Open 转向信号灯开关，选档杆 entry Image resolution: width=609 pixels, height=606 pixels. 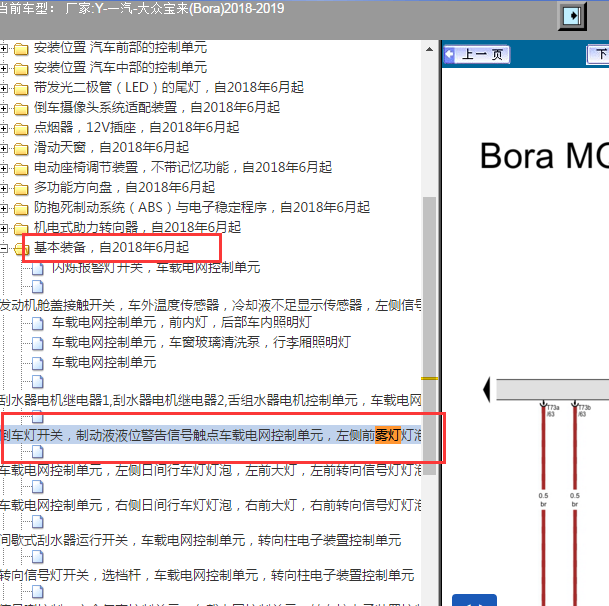(207, 575)
